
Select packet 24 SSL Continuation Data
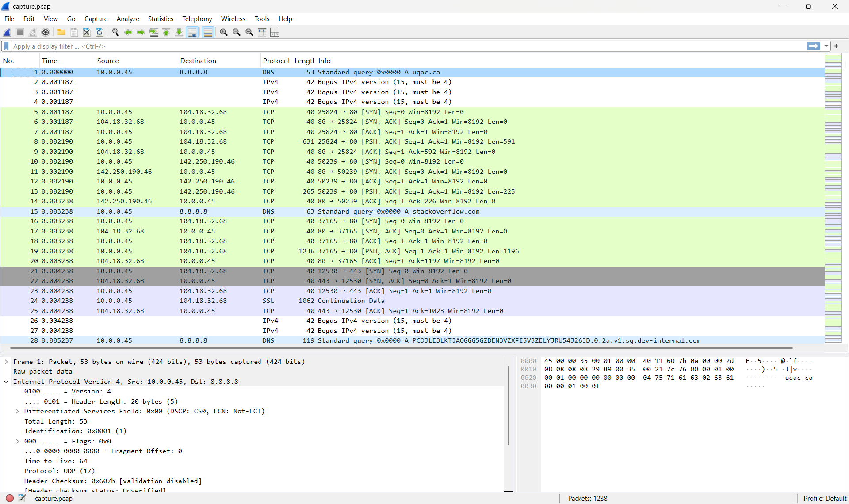pos(412,301)
